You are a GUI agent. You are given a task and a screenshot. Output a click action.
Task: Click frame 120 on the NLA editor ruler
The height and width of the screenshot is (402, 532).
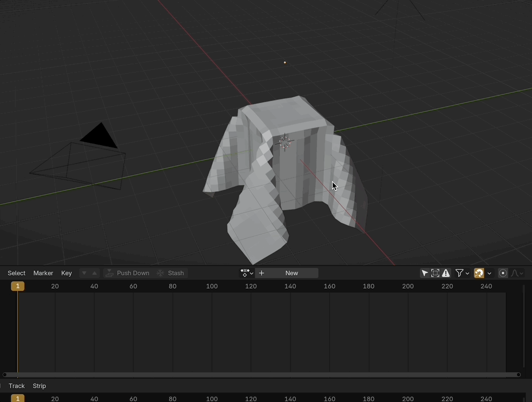(251, 399)
